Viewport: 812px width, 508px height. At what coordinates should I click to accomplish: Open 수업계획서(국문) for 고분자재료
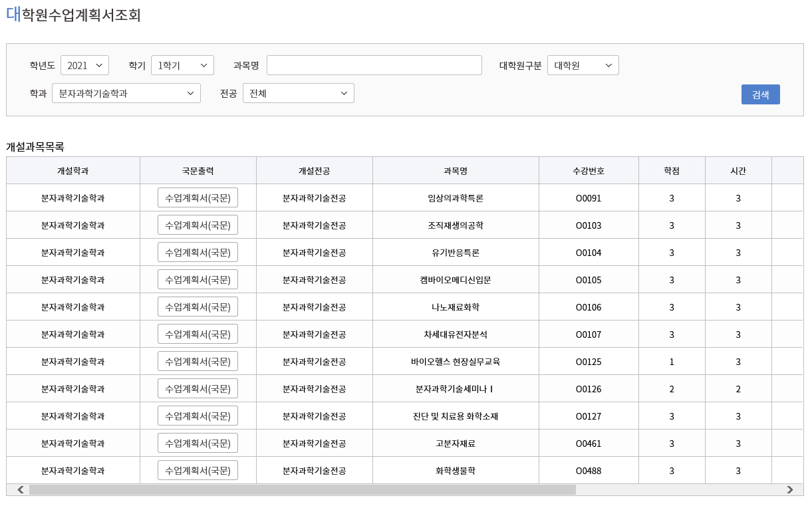tap(198, 444)
